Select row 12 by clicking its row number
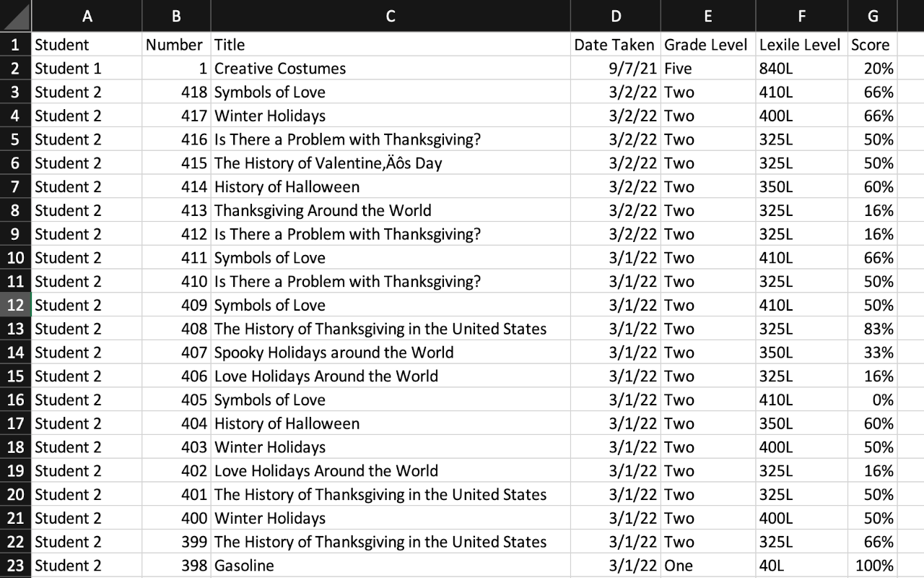 click(x=14, y=305)
